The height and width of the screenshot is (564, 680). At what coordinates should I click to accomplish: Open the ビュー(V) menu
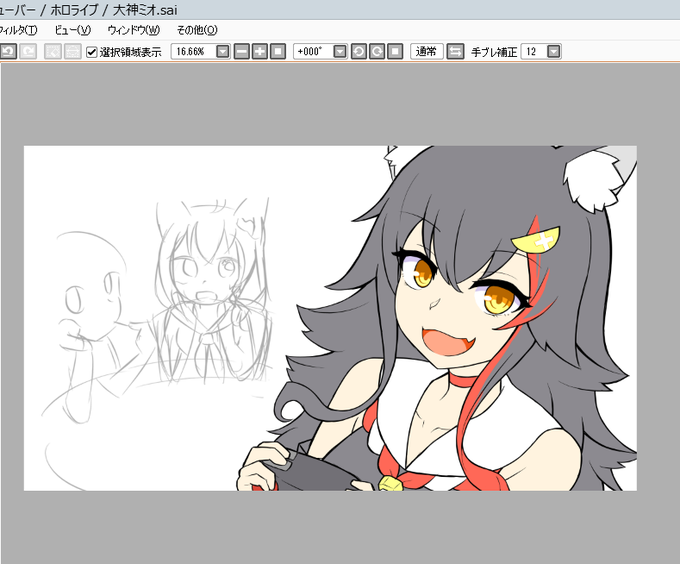[x=73, y=30]
